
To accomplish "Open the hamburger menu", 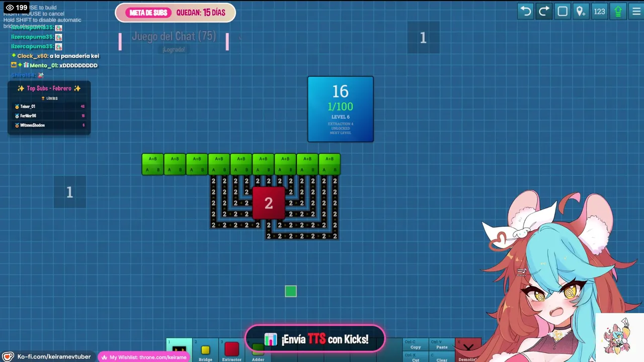I will [636, 11].
